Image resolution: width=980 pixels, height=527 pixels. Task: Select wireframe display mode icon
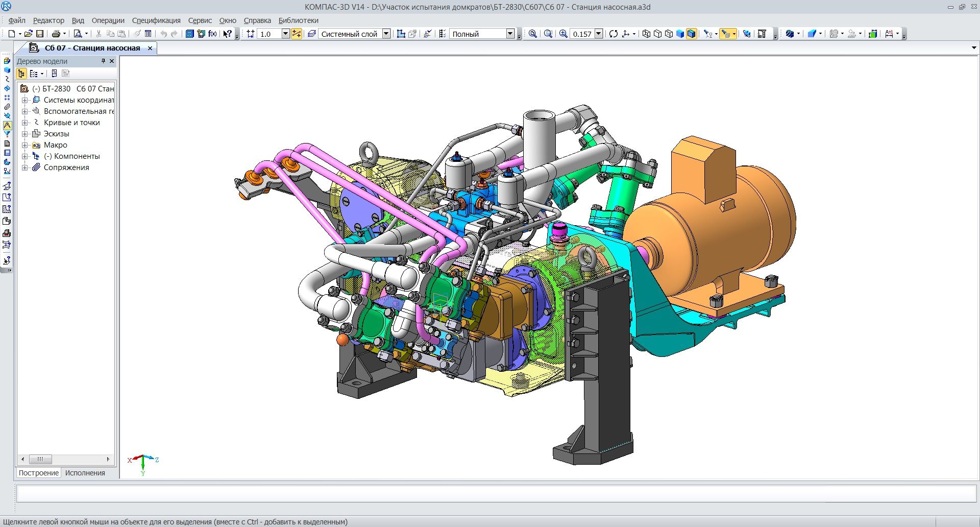click(646, 34)
